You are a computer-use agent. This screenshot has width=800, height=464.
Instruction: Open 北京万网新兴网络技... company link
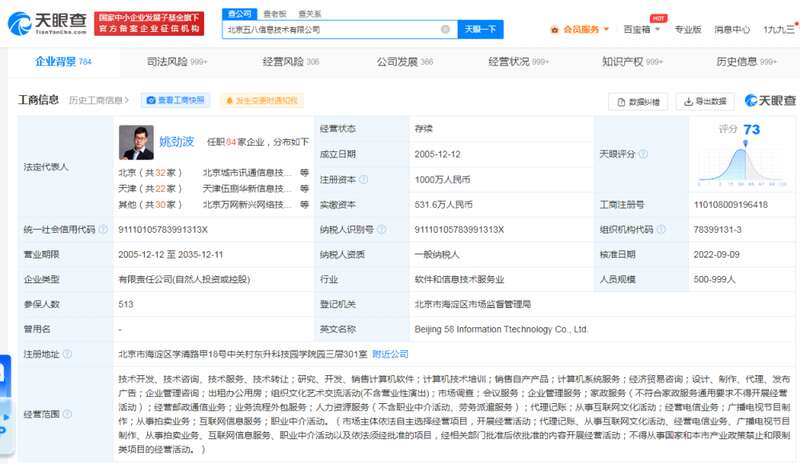247,204
